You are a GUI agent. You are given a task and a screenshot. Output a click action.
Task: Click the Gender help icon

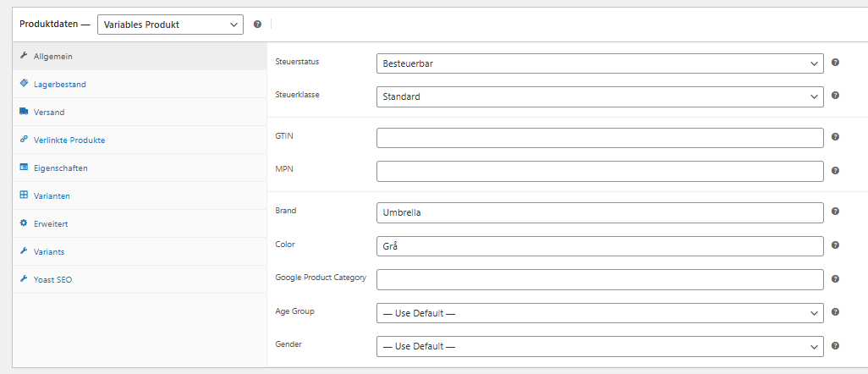click(835, 346)
